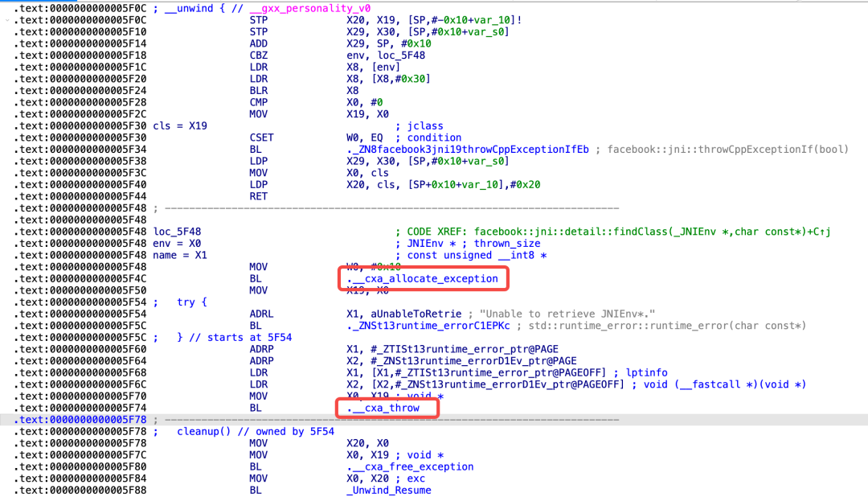Select the "try {" marker line
The width and height of the screenshot is (868, 497).
(191, 302)
